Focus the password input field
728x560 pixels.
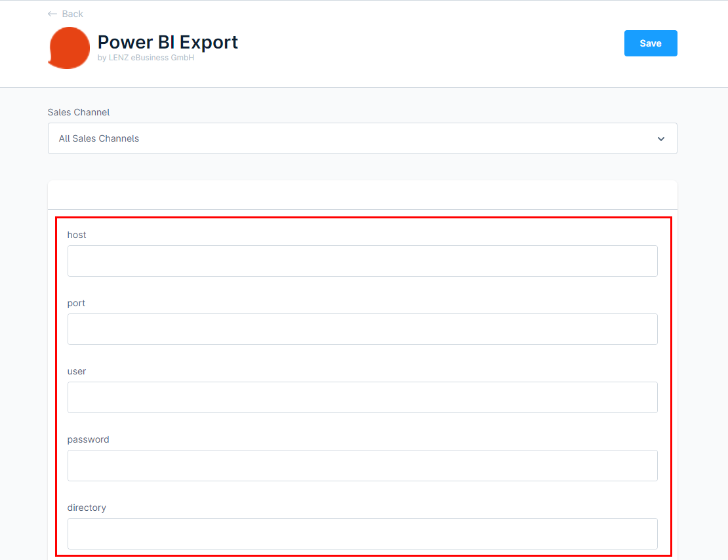pyautogui.click(x=362, y=466)
